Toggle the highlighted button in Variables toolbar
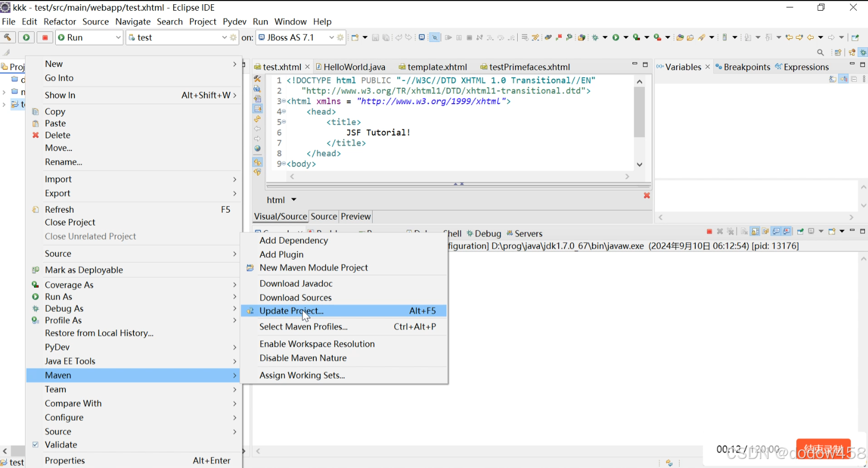The height and width of the screenshot is (468, 868). pos(844,79)
